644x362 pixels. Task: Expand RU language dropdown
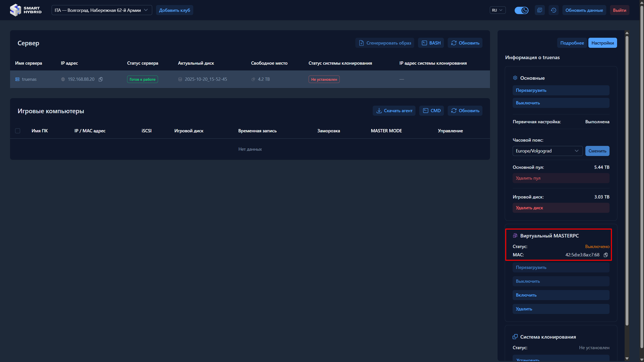click(x=497, y=10)
